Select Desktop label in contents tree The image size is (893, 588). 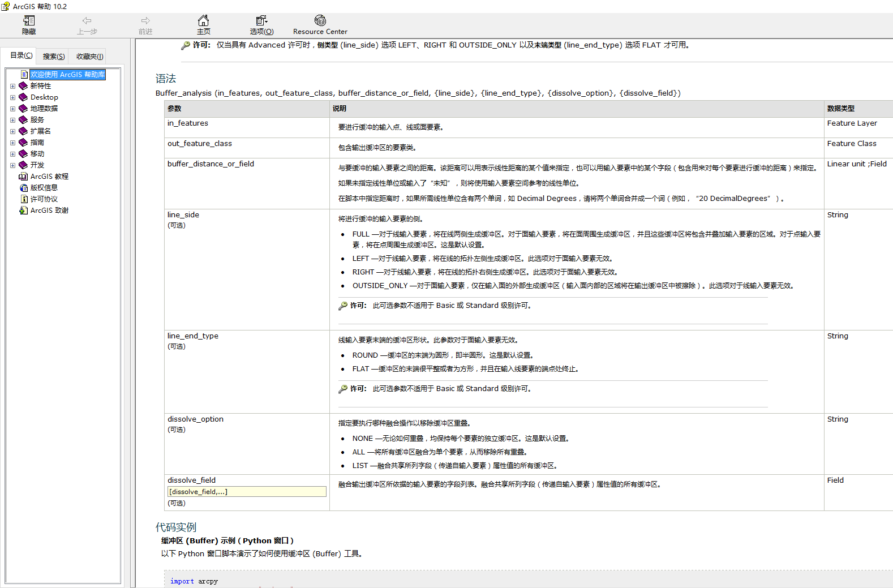(44, 97)
